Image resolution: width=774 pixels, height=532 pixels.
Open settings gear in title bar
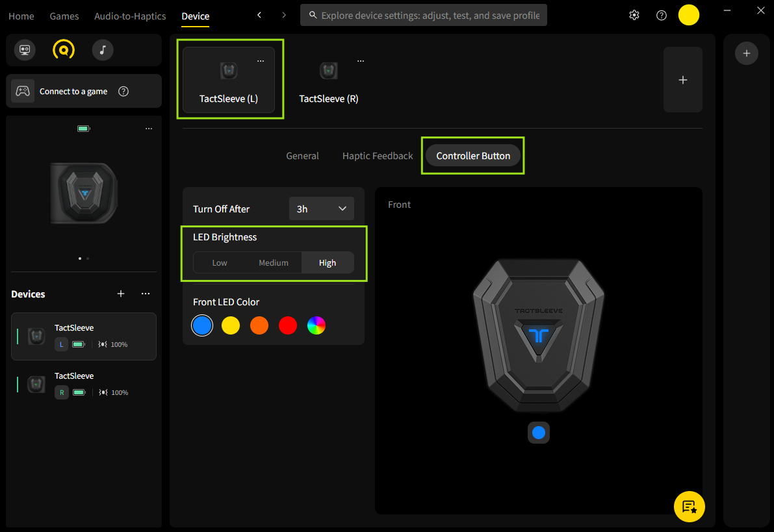[634, 16]
